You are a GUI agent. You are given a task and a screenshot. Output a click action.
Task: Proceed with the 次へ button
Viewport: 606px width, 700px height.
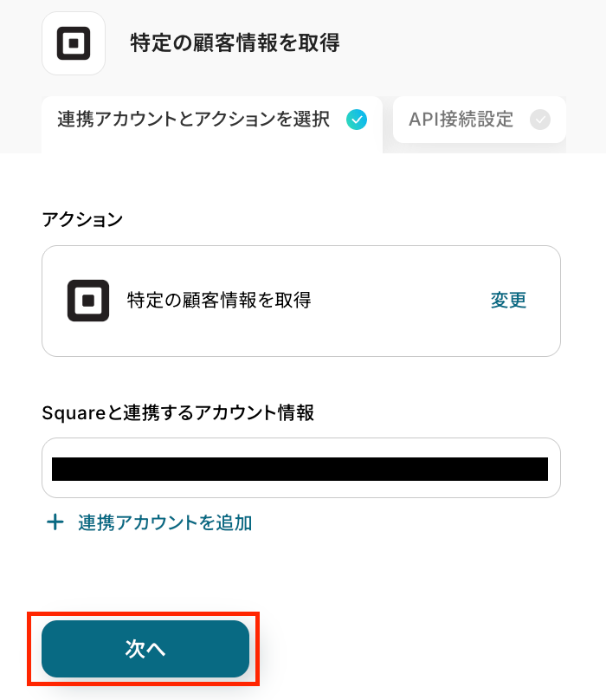tap(145, 649)
